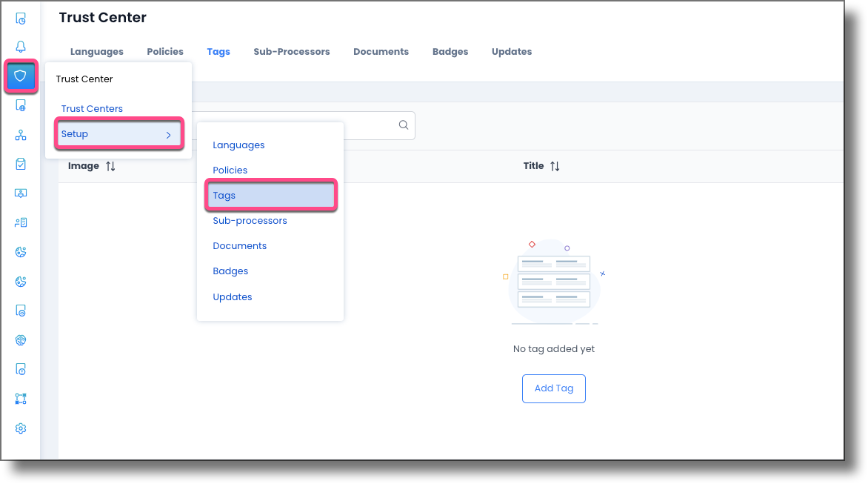
Task: Click the globe sidebar icon
Action: point(20,339)
